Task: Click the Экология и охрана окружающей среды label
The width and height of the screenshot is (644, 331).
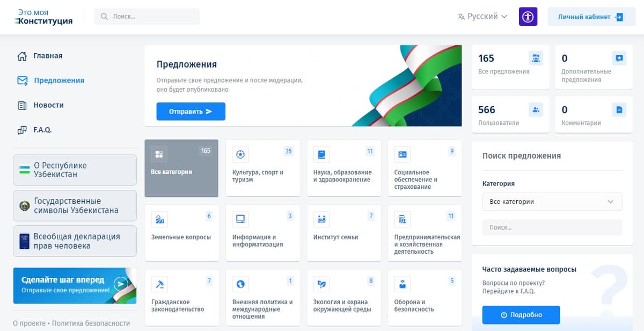Action: click(x=342, y=306)
